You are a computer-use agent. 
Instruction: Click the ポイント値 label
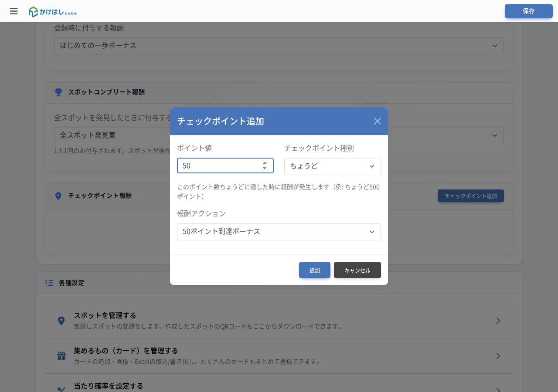point(194,148)
